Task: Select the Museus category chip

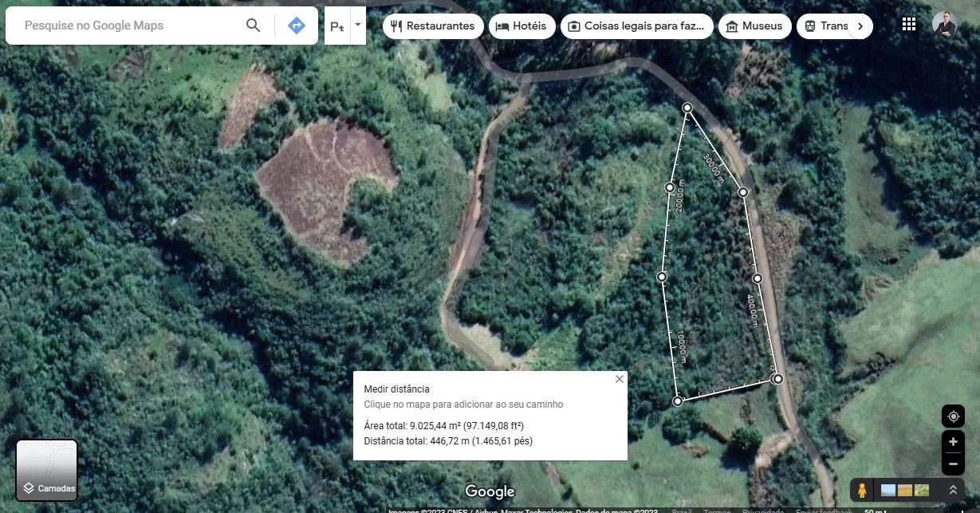Action: [x=754, y=26]
